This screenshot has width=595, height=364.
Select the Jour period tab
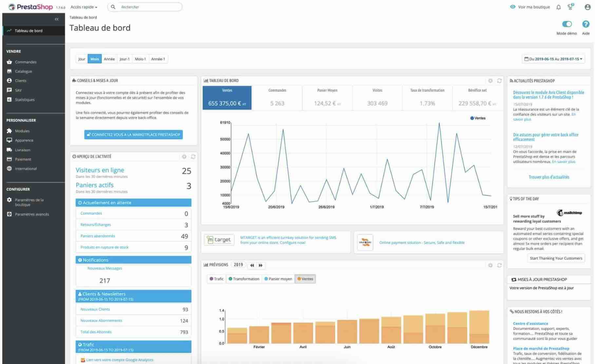(x=82, y=59)
